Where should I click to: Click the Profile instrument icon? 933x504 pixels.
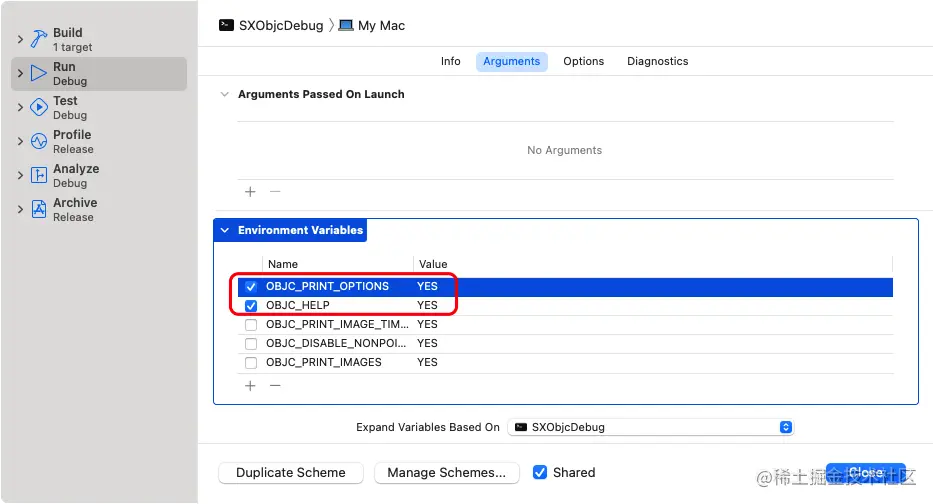click(39, 141)
